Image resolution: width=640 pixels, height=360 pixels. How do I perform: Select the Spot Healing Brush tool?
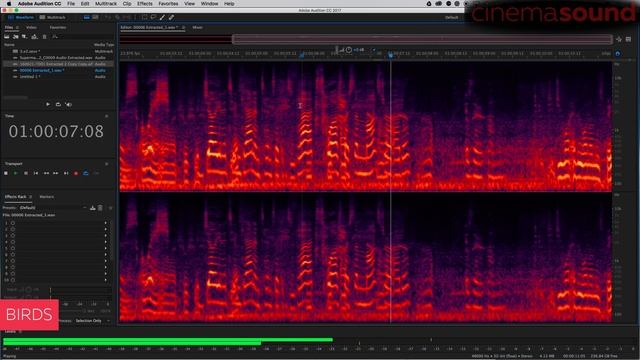pos(171,18)
